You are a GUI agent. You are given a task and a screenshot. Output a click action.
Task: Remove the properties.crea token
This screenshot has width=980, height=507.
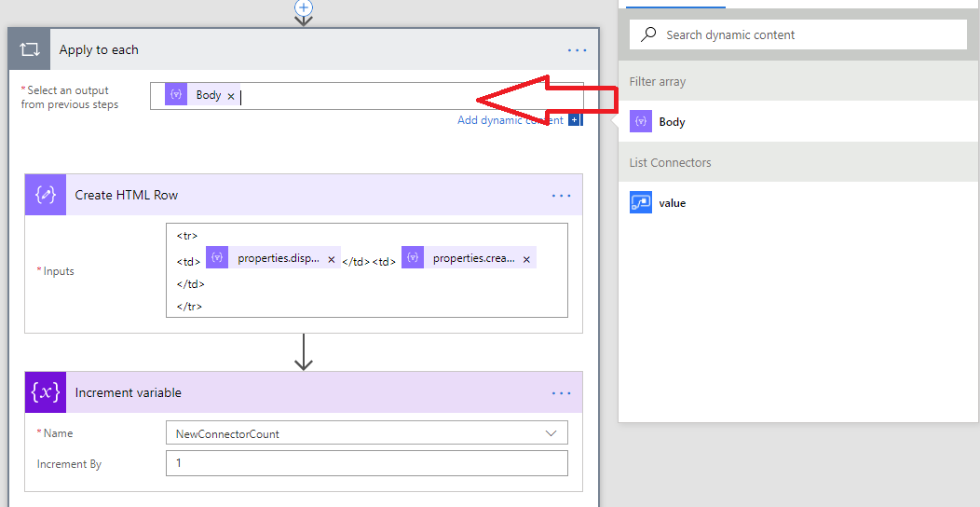coord(526,260)
